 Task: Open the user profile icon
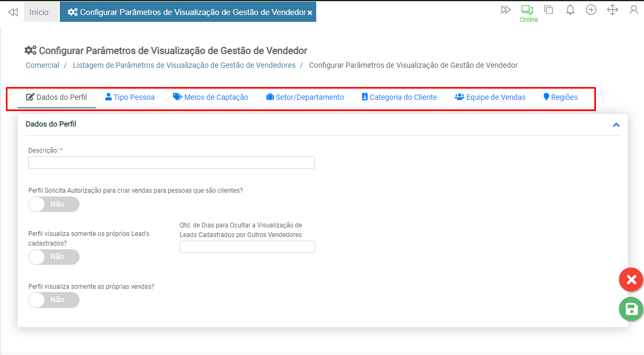(x=634, y=10)
